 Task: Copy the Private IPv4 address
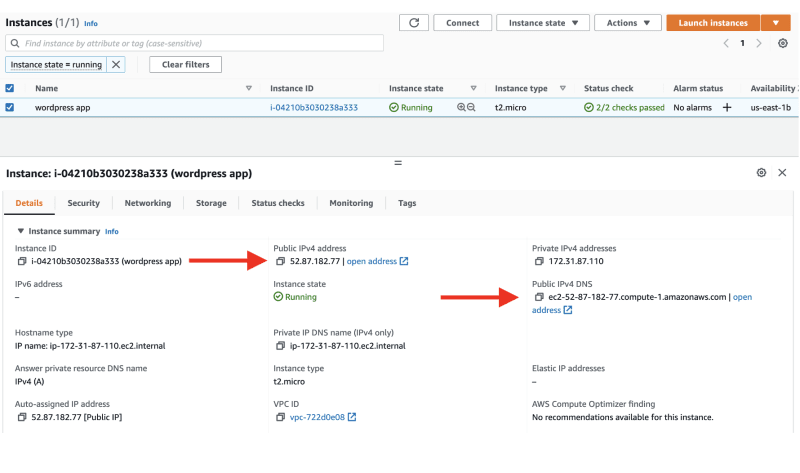coord(539,261)
